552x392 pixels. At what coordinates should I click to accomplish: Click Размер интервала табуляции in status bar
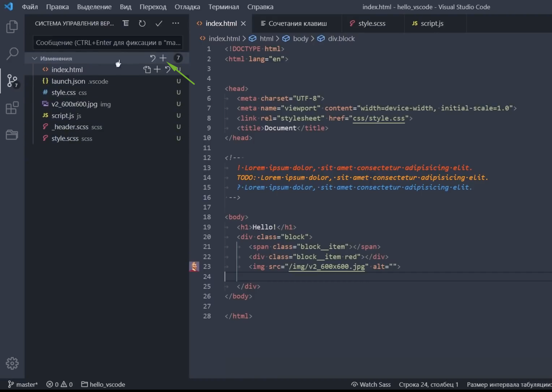pyautogui.click(x=509, y=384)
